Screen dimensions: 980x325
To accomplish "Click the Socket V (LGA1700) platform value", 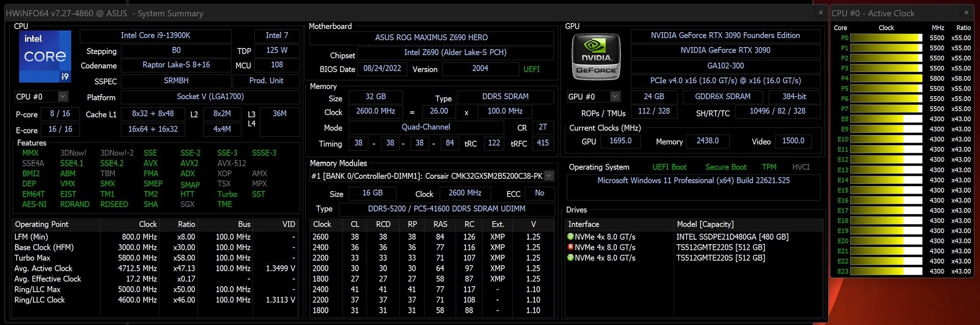I will pyautogui.click(x=210, y=97).
